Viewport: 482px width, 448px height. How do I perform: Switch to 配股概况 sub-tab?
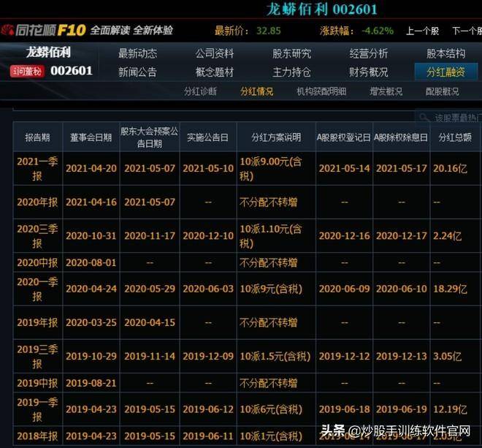[x=442, y=91]
